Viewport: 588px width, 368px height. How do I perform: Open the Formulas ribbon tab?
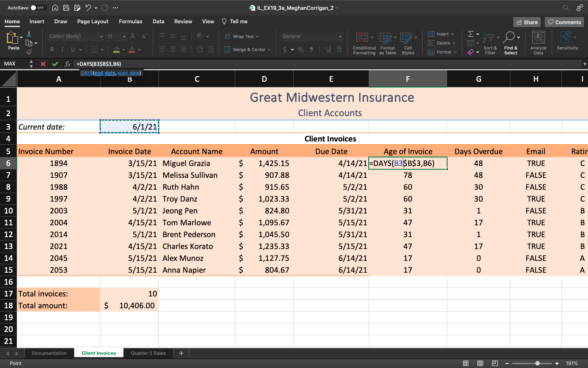130,21
